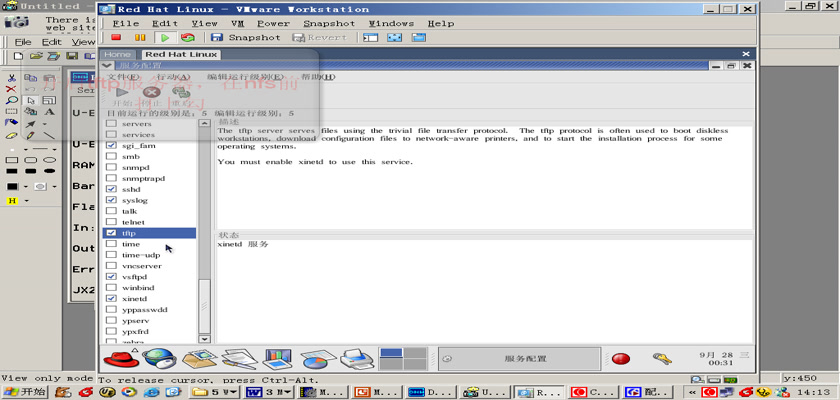Click the red update alert icon
Viewport: 840px width, 400px height.
pos(621,359)
